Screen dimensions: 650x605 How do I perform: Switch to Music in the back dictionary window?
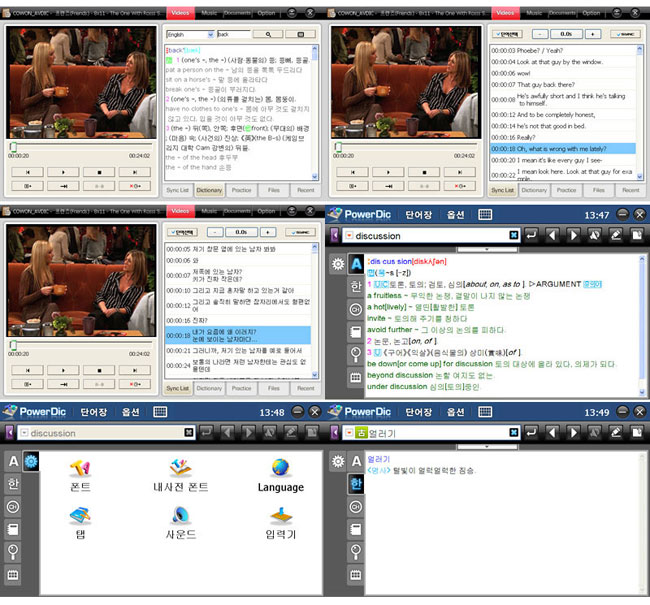(209, 13)
